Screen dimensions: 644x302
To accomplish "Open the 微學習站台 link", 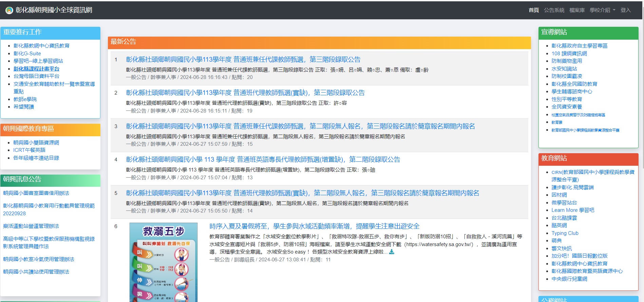I will coord(564,203).
